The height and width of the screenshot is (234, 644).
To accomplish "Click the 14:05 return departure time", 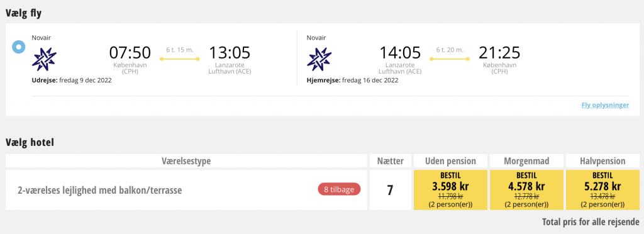I will tap(400, 53).
